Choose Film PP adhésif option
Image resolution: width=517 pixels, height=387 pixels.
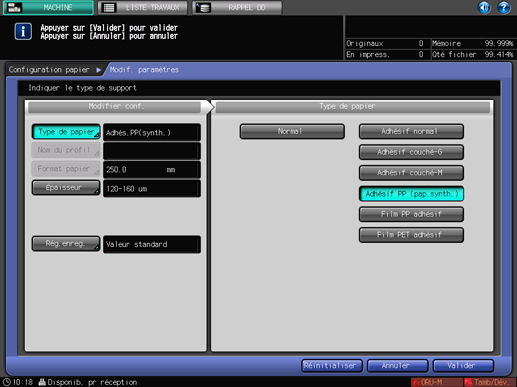coord(411,214)
